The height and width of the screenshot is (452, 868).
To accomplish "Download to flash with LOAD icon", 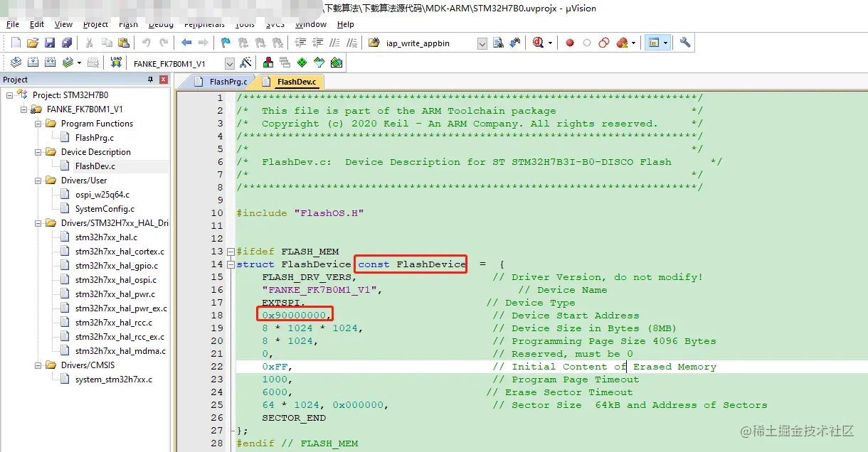I will [117, 63].
